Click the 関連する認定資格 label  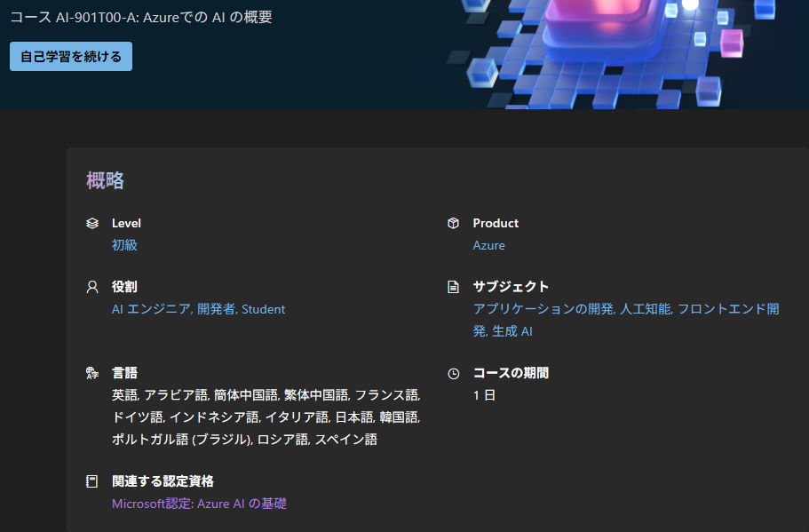[x=163, y=481]
